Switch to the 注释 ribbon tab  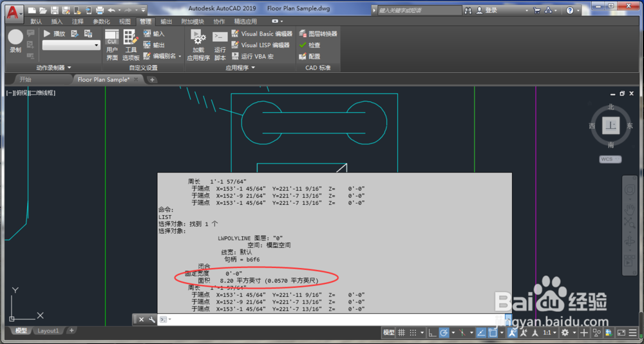77,21
